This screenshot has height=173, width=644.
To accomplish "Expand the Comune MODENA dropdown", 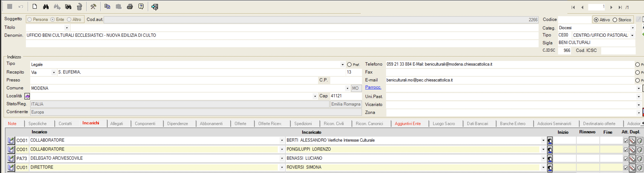I will [347, 88].
